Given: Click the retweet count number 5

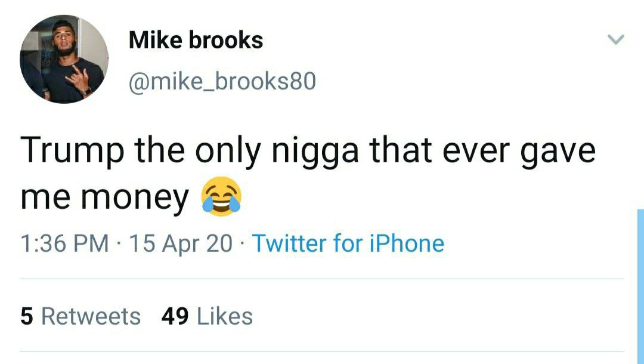Looking at the screenshot, I should 26,316.
